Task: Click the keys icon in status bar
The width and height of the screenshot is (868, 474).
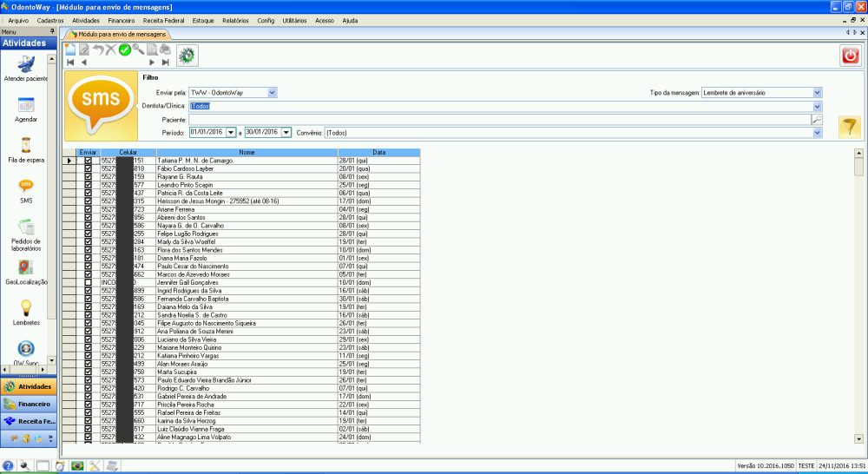Action: (x=25, y=466)
